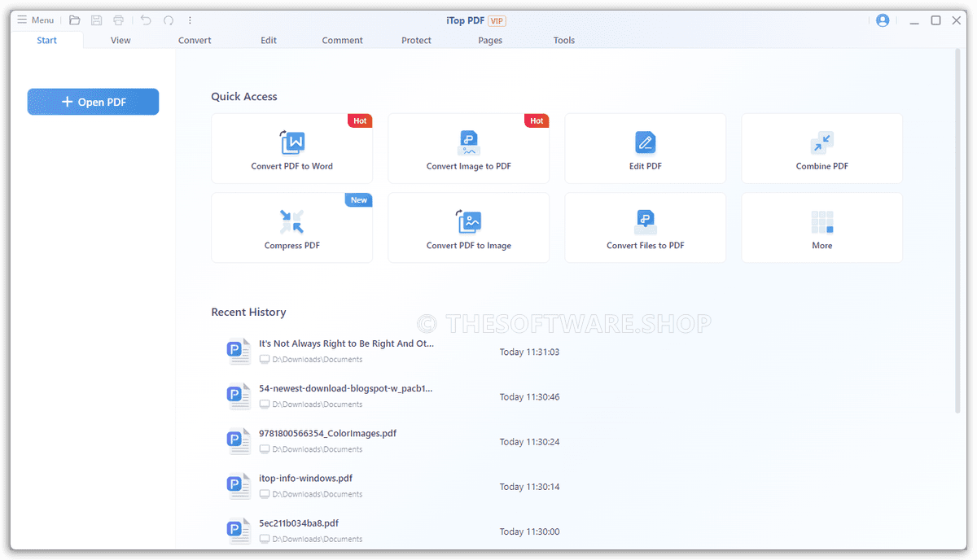The height and width of the screenshot is (560, 977).
Task: Click the Convert PDF to Image icon
Action: click(x=469, y=221)
